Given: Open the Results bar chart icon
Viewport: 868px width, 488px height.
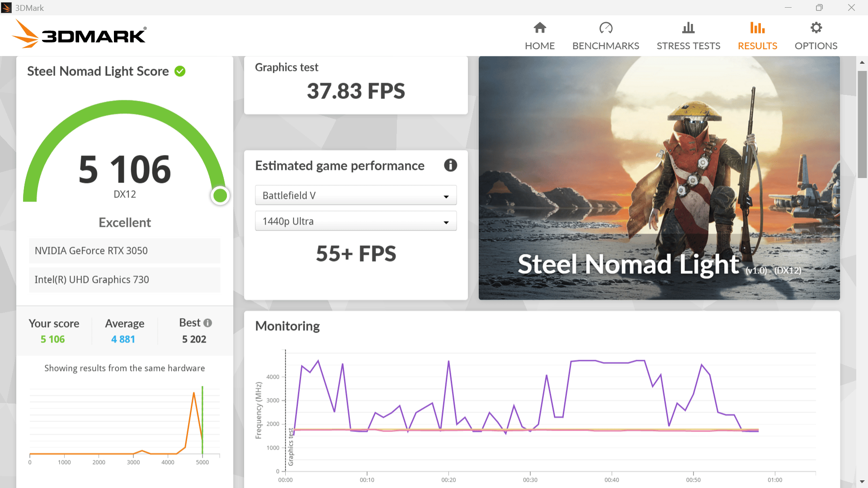Looking at the screenshot, I should point(758,28).
